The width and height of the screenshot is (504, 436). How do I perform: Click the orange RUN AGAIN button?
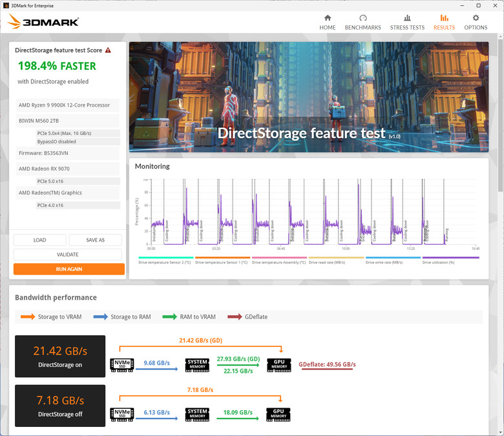pos(69,269)
